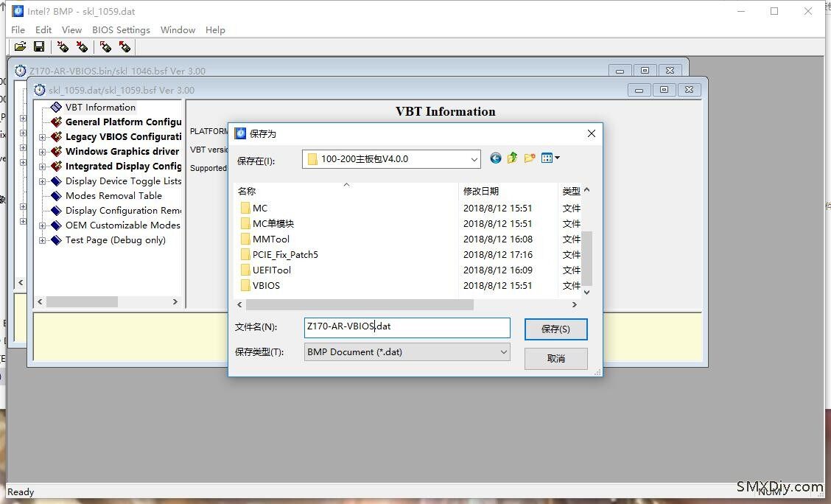Viewport: 831px width, 504px height.
Task: Click the save dialog's title bar icon
Action: pyautogui.click(x=240, y=133)
